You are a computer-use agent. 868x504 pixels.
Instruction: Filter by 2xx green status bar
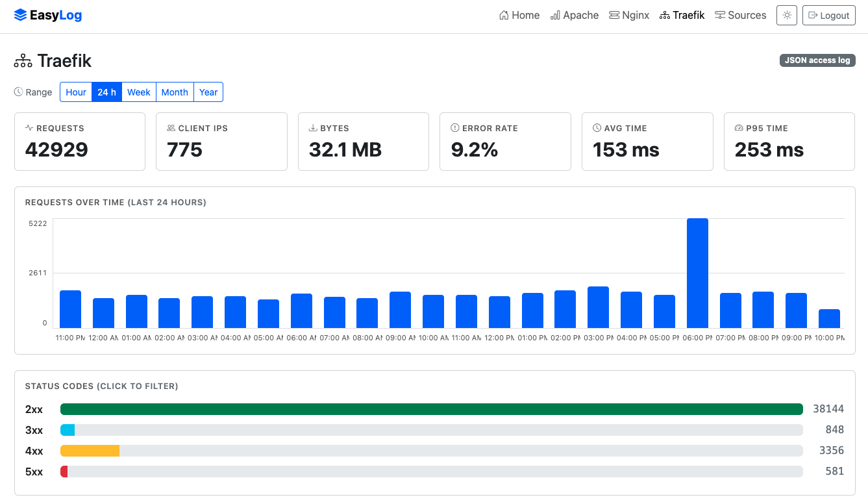[x=432, y=409]
